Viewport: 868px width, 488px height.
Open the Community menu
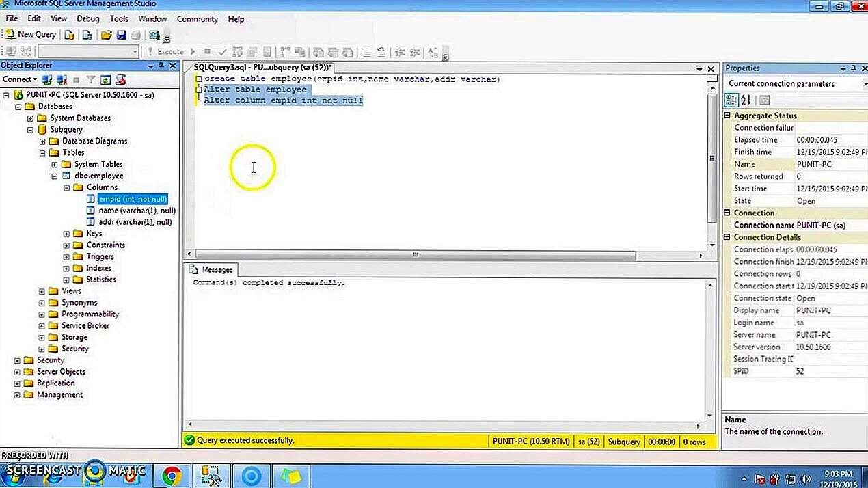[197, 19]
